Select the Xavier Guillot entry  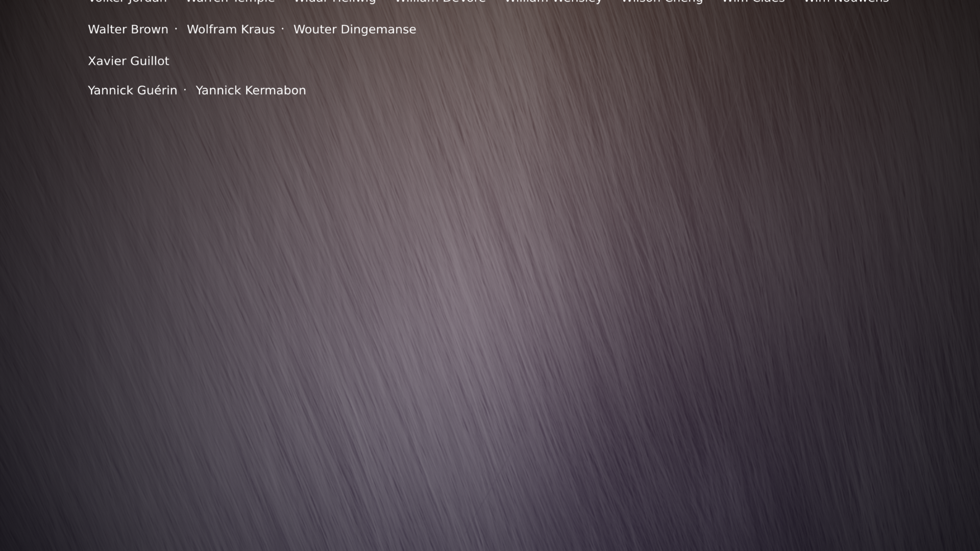pyautogui.click(x=128, y=61)
